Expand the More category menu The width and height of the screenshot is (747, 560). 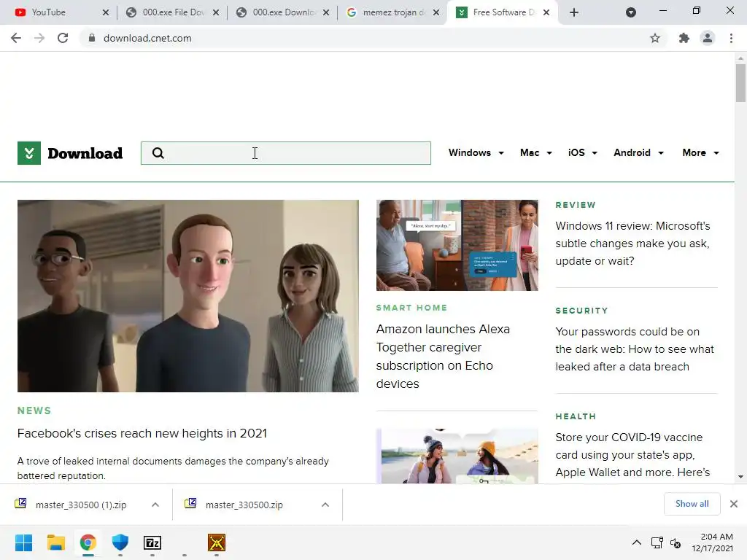tap(700, 153)
